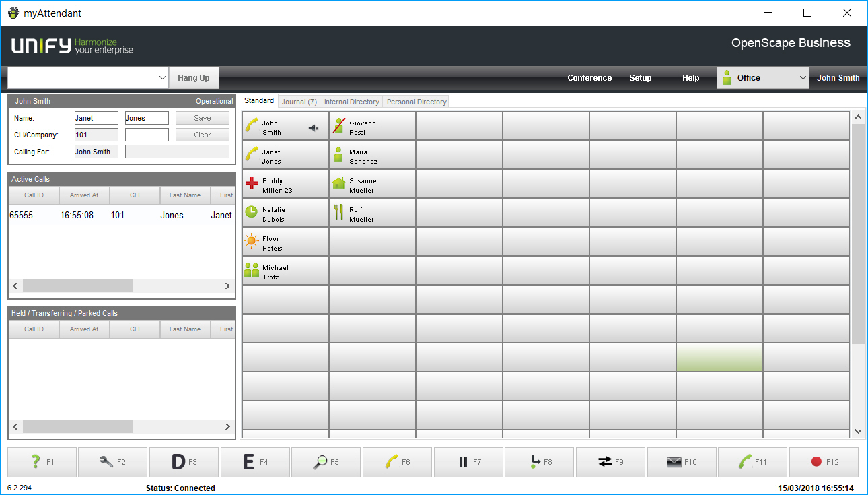Click down arrow of tile grid scrollbar
The width and height of the screenshot is (868, 495).
pyautogui.click(x=858, y=431)
